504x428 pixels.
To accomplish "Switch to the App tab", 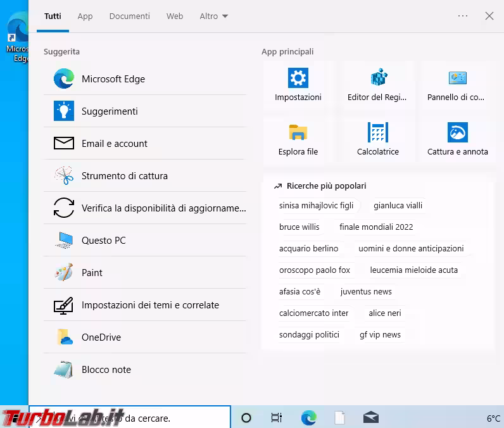I will (85, 16).
